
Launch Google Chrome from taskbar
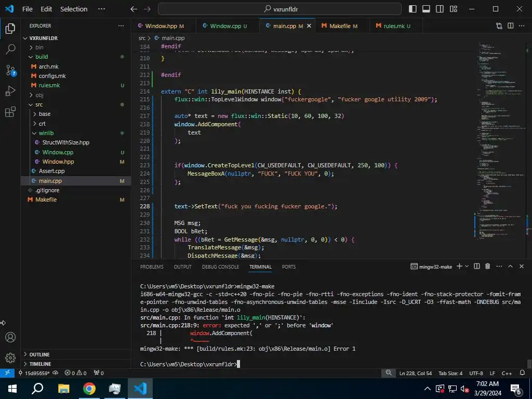point(89,389)
